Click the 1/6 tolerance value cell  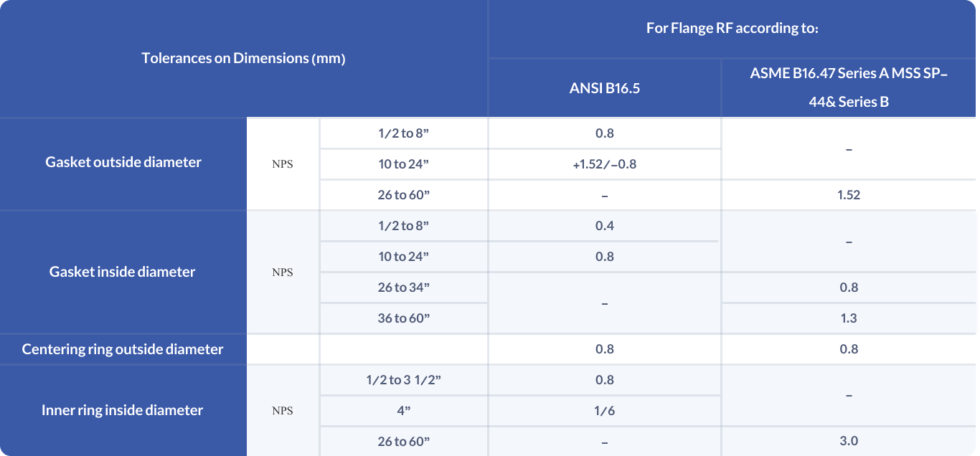[604, 411]
